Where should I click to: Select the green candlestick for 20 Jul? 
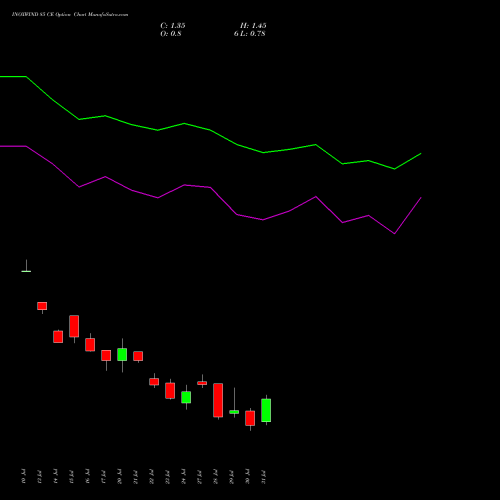click(x=122, y=354)
